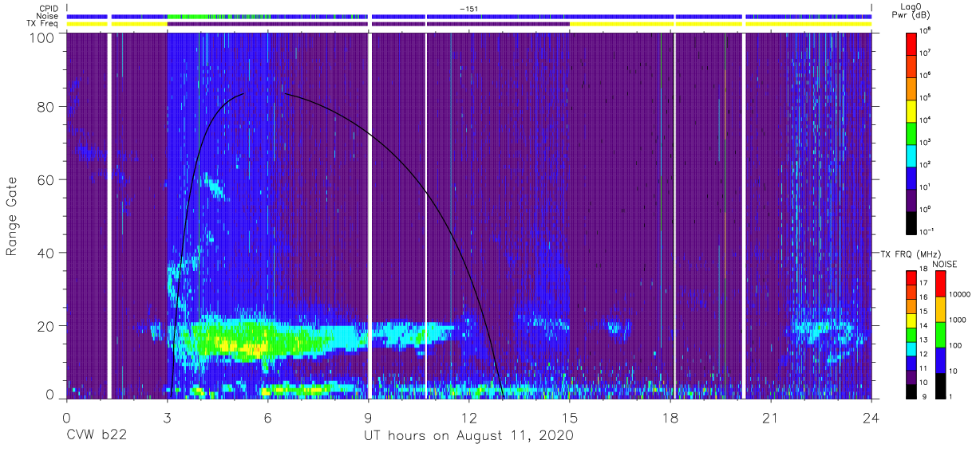Click the orange band of the NOISE colorbar

tap(941, 309)
